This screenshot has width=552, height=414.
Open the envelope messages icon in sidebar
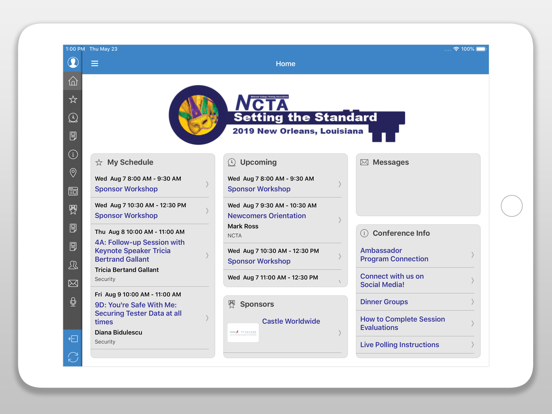point(73,283)
